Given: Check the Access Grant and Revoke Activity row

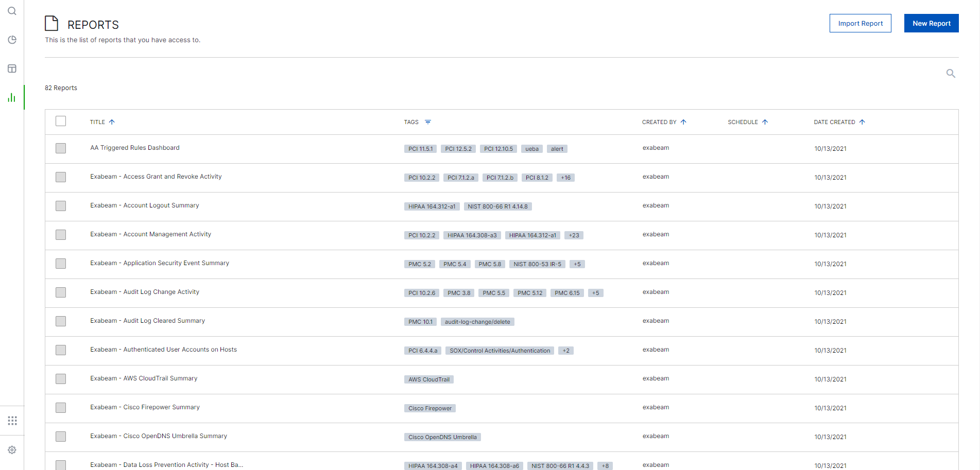Looking at the screenshot, I should pos(61,177).
